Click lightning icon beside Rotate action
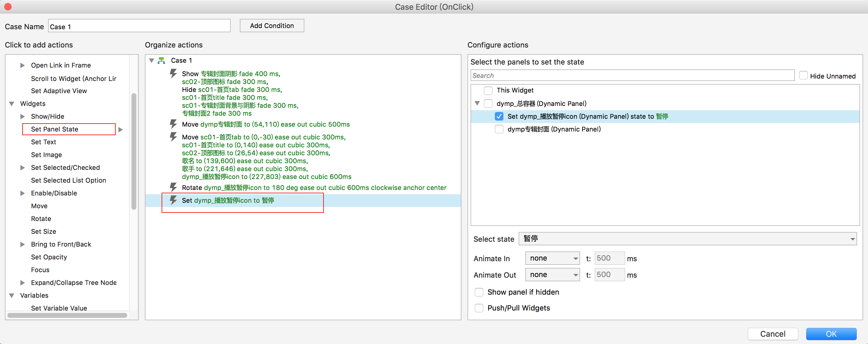This screenshot has width=868, height=344. [173, 187]
